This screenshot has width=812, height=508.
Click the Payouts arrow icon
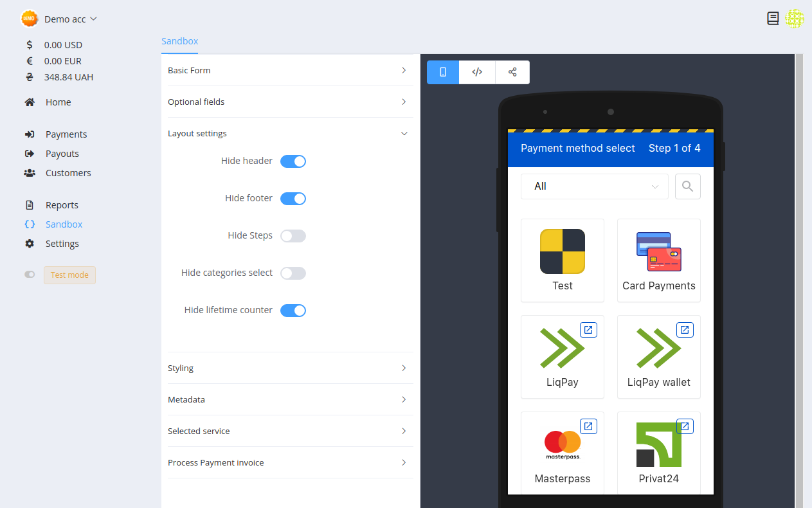30,154
